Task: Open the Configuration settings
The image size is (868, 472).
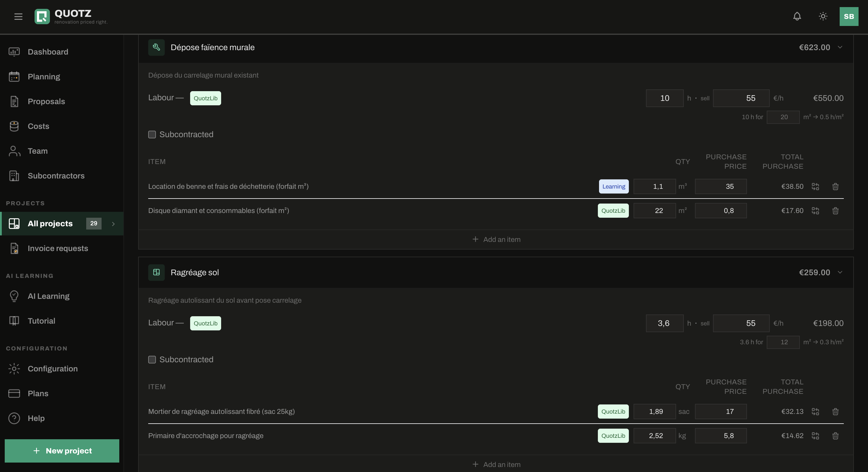Action: tap(62, 369)
